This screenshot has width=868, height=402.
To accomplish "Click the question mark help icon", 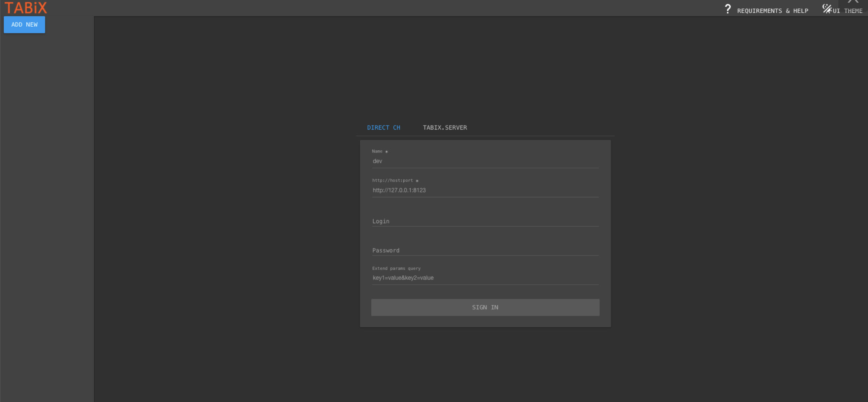I will coord(727,9).
